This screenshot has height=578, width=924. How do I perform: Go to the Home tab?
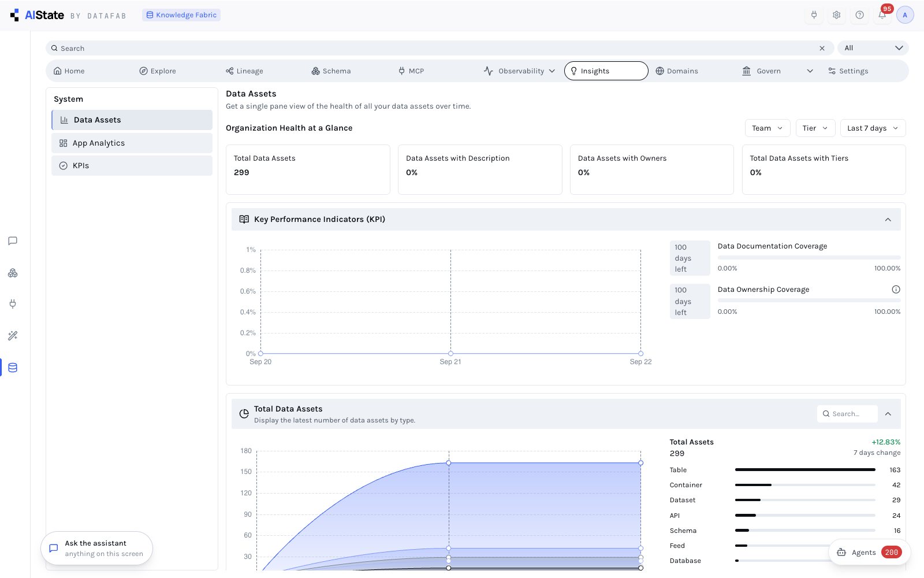[x=69, y=71]
